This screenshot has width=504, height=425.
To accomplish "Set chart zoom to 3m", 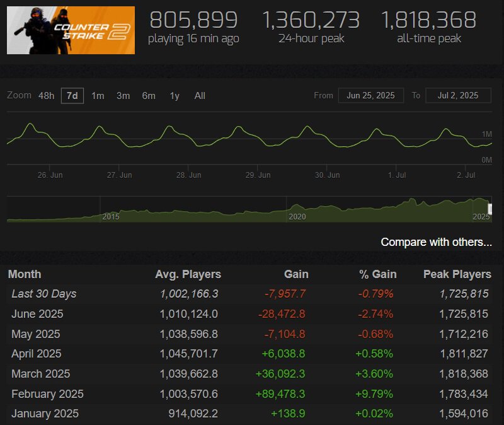I will 123,96.
